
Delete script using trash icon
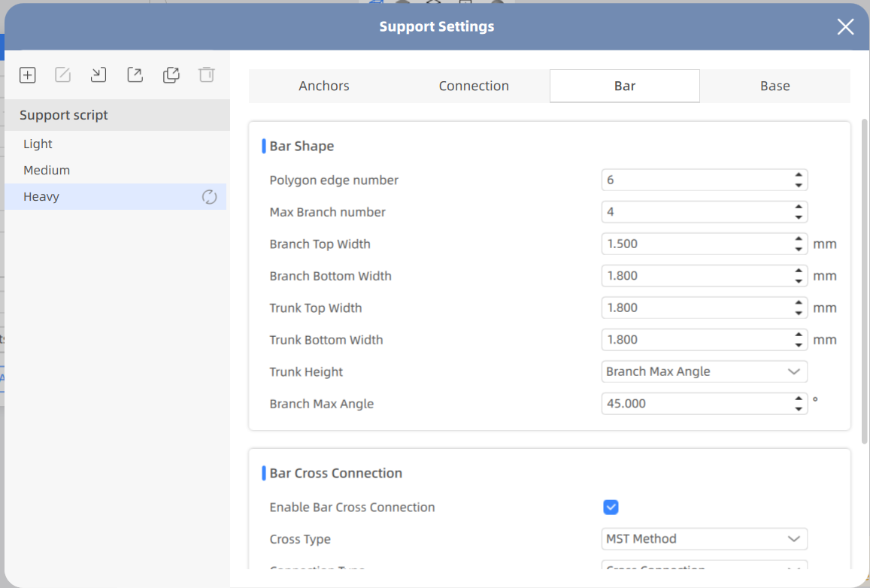(206, 74)
